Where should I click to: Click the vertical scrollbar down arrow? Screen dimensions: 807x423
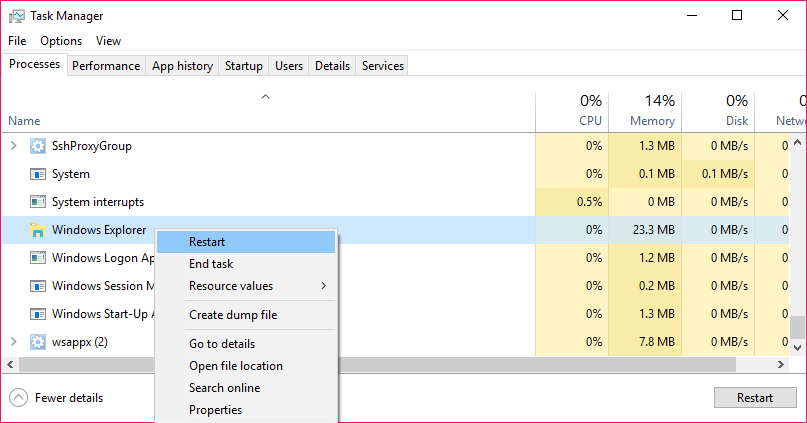click(797, 348)
